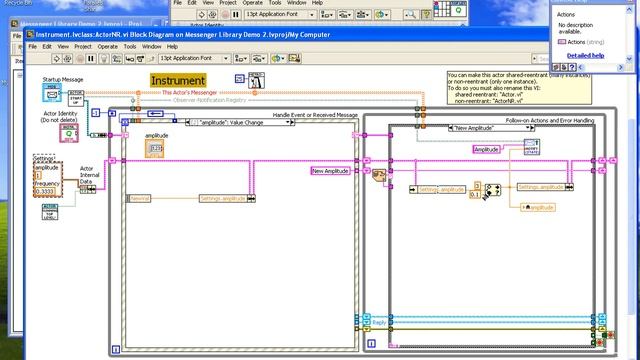Viewport: 640px width, 360px height.
Task: Select the amplitude local variable node
Action: coord(538,207)
